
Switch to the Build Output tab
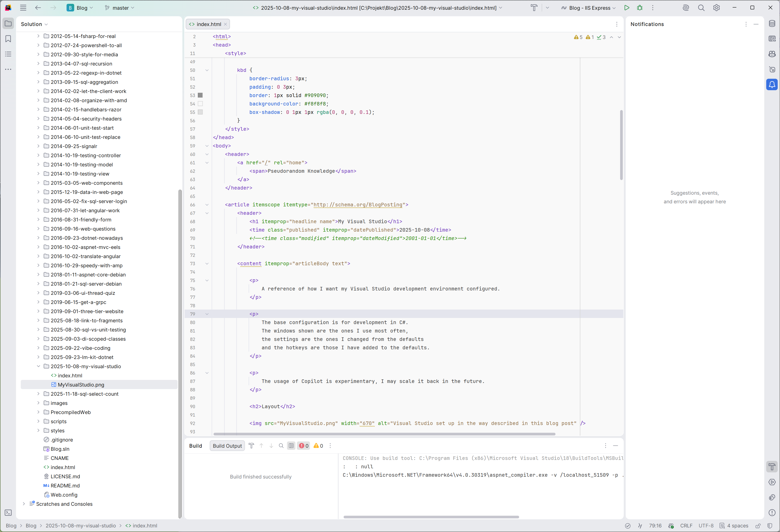pyautogui.click(x=227, y=446)
